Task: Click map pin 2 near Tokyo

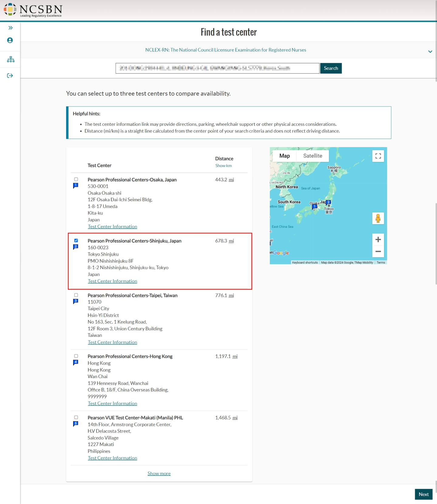Action: point(328,203)
